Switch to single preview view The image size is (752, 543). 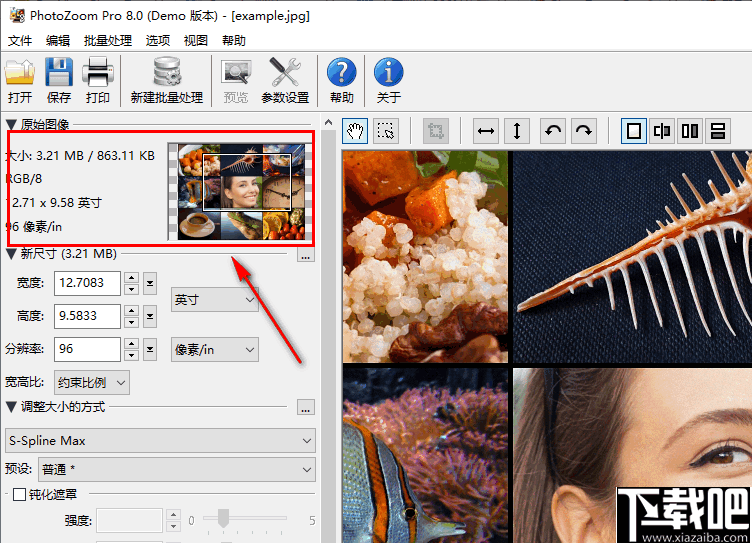tap(634, 131)
